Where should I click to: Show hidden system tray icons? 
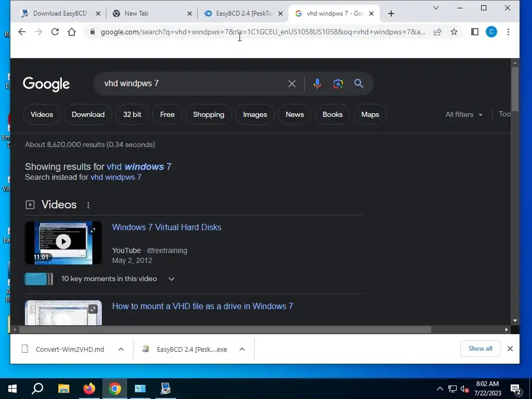coord(440,389)
